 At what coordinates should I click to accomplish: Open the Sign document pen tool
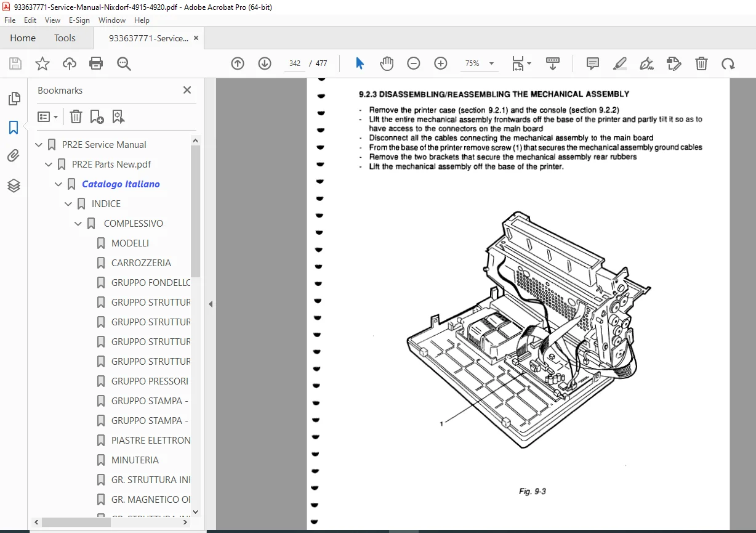point(646,63)
